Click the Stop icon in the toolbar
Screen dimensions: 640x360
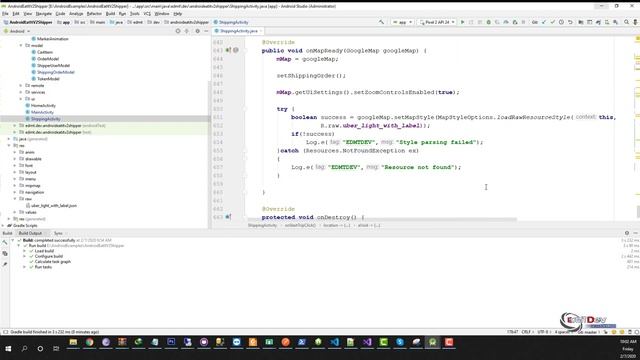pos(523,22)
